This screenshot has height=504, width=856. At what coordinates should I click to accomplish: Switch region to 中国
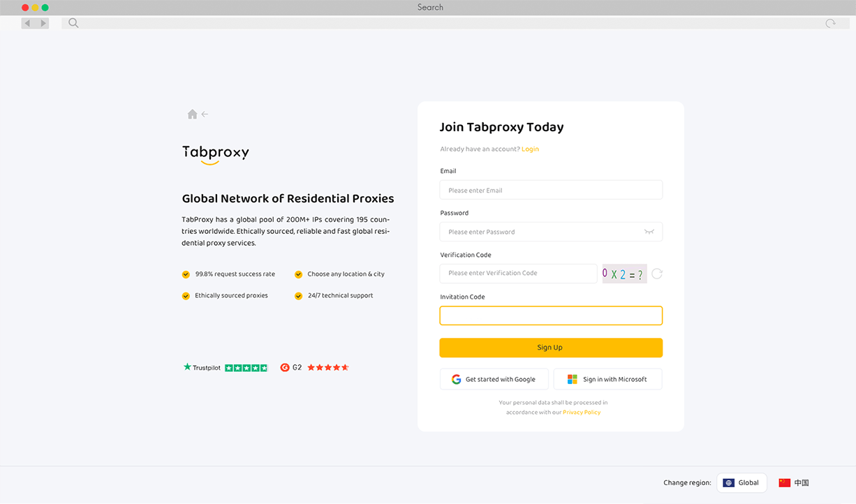click(x=794, y=483)
